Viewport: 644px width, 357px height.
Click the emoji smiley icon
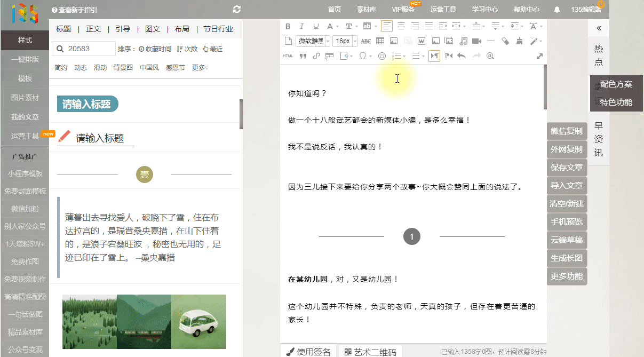381,56
